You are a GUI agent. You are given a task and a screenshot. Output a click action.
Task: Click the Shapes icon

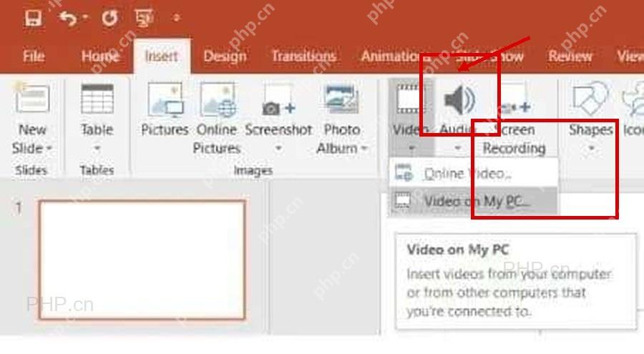pos(590,99)
